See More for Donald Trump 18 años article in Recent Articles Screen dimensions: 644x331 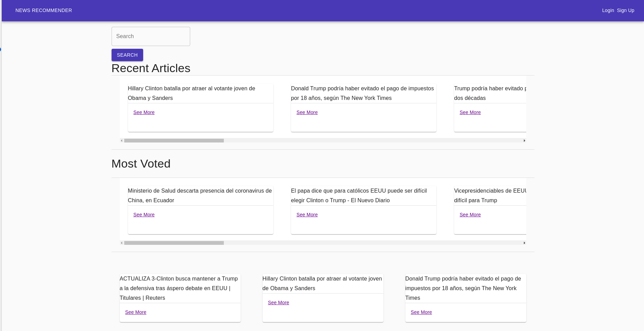pyautogui.click(x=307, y=112)
